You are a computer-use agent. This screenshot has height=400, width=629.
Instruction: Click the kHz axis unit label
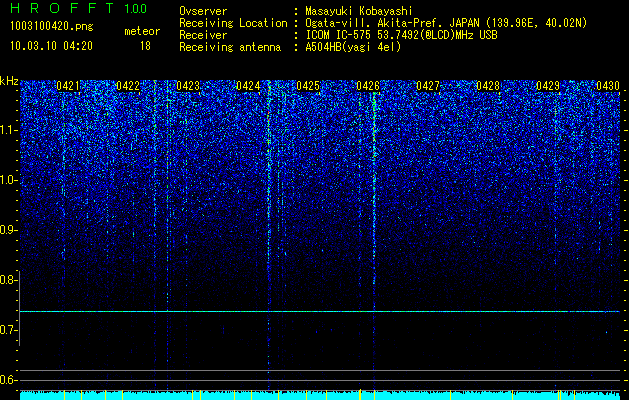pyautogui.click(x=9, y=81)
